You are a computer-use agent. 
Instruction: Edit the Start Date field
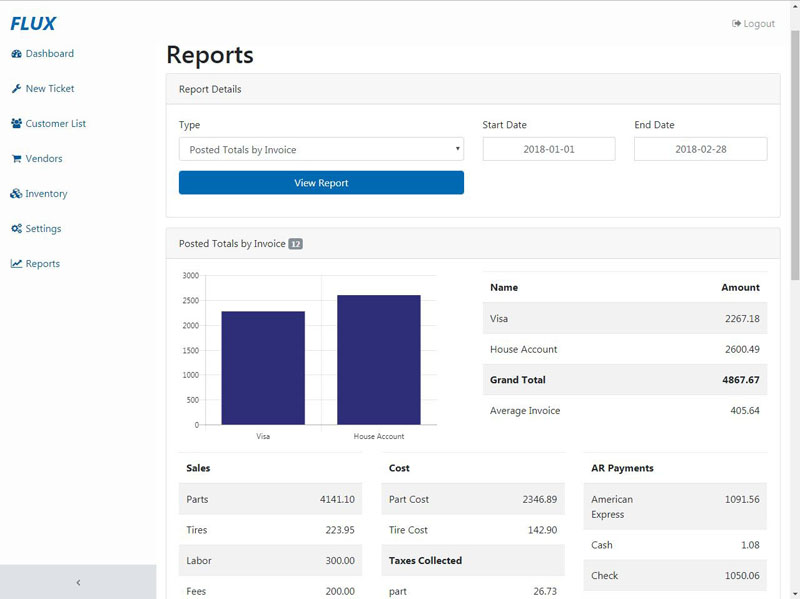click(x=549, y=149)
